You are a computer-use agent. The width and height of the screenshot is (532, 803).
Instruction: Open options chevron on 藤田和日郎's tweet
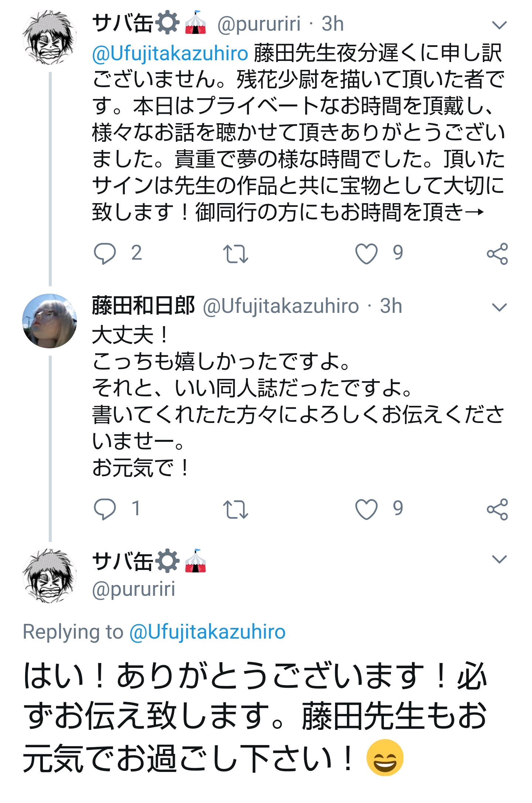[499, 307]
